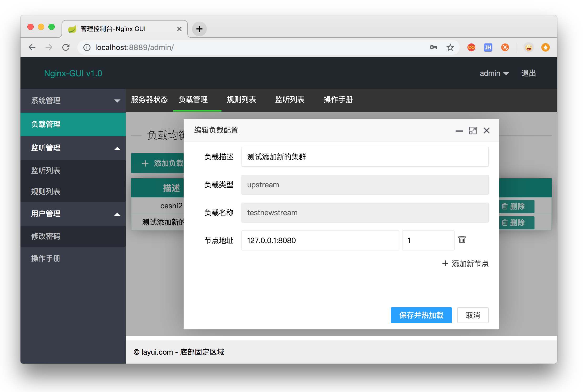The image size is (585, 392).
Task: Click the site info icon in address bar
Action: pyautogui.click(x=87, y=47)
